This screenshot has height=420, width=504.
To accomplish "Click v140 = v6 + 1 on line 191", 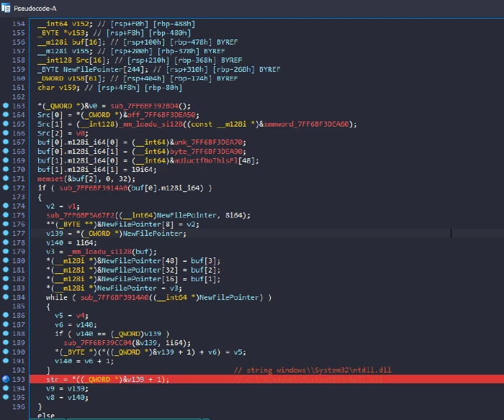I will 84,361.
